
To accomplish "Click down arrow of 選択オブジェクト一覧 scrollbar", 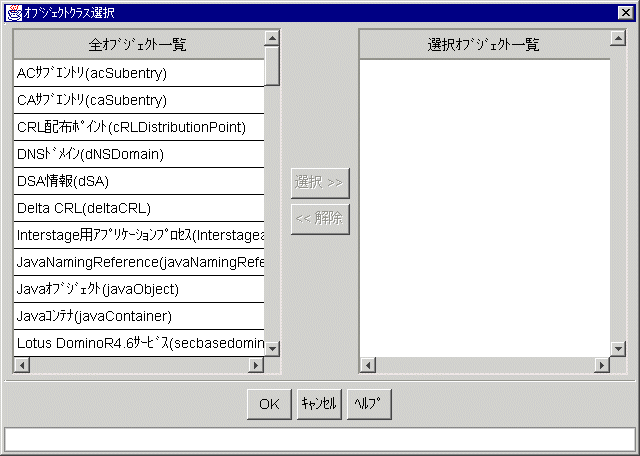I will coord(618,349).
